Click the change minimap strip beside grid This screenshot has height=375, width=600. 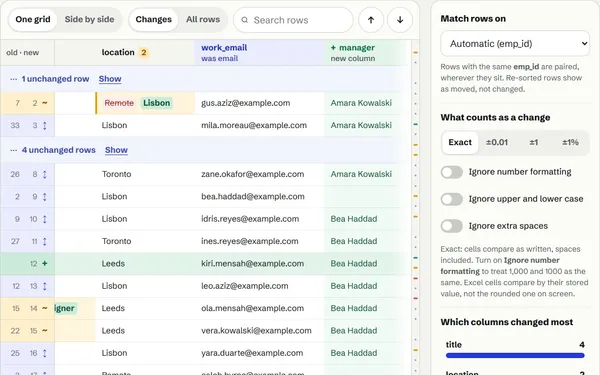coord(415,207)
